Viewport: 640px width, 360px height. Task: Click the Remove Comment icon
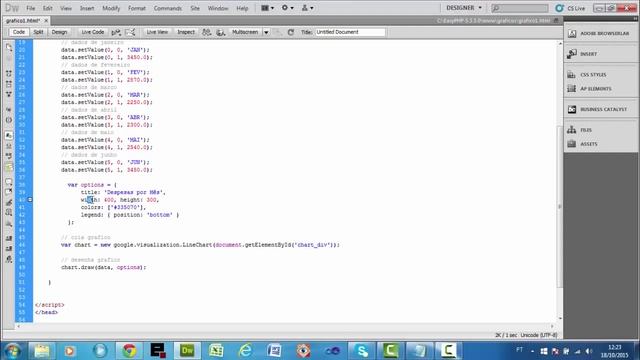click(x=9, y=192)
